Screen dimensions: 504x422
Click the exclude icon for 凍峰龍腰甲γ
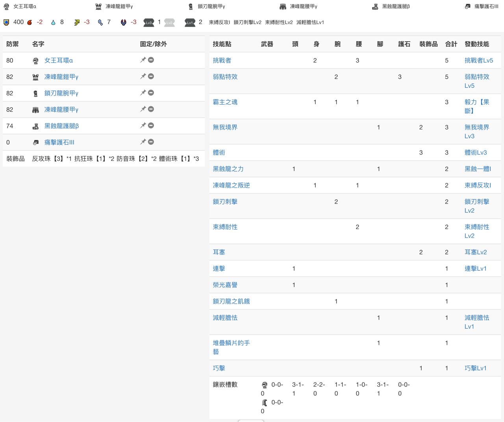pos(151,109)
